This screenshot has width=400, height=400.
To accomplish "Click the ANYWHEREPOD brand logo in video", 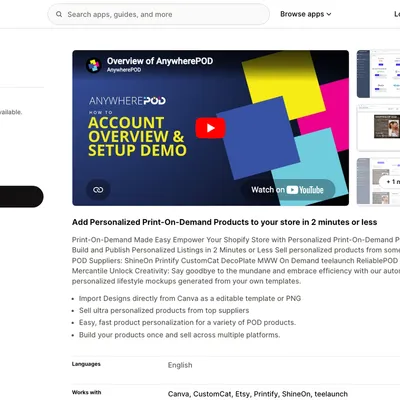I will (127, 101).
